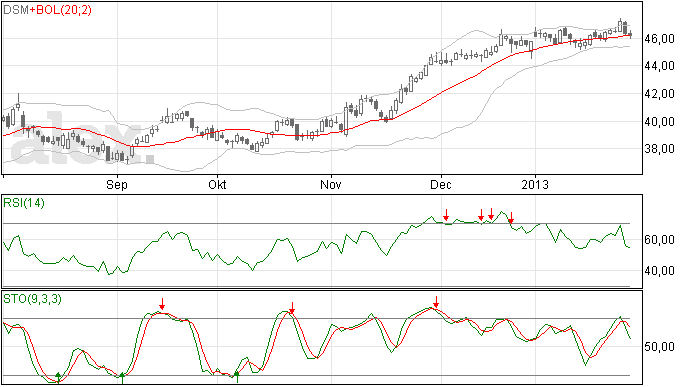Select the +BOL(20;2) indicator label

(x=61, y=10)
